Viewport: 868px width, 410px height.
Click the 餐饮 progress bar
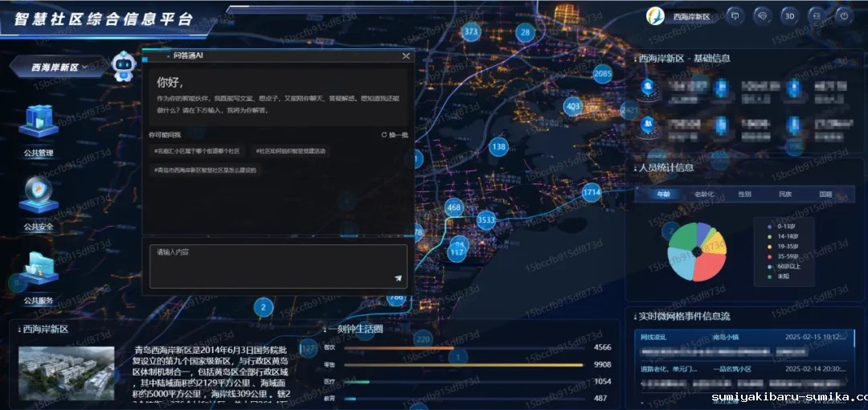point(464,348)
